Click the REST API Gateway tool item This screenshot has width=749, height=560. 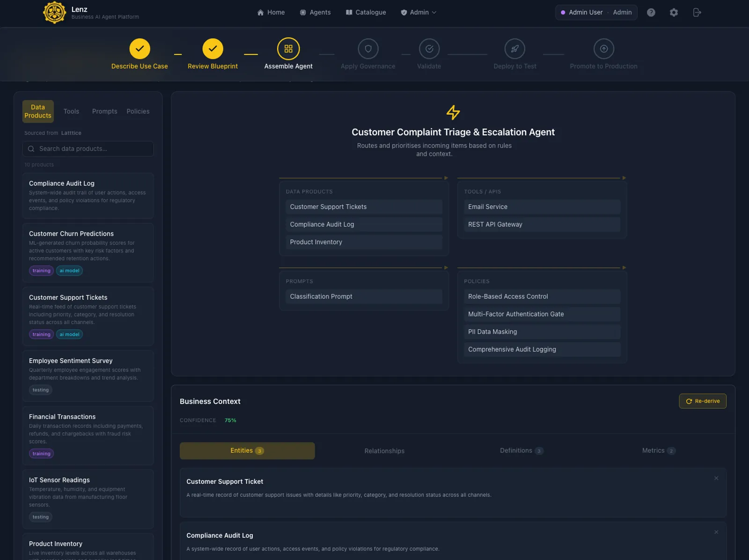click(542, 225)
